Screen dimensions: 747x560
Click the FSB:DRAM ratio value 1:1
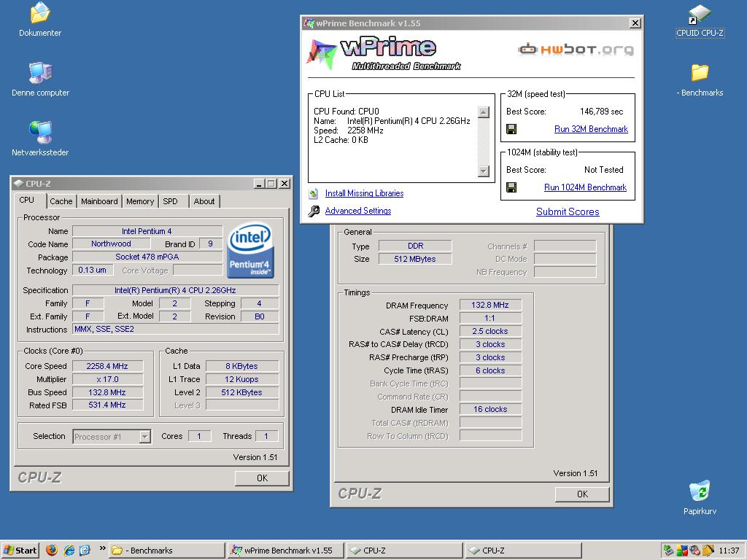pos(490,318)
